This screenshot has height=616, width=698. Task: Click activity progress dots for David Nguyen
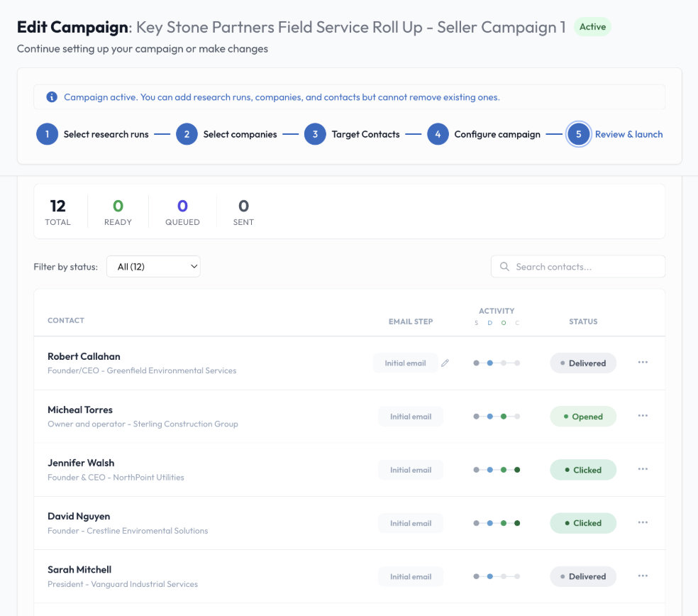point(497,523)
